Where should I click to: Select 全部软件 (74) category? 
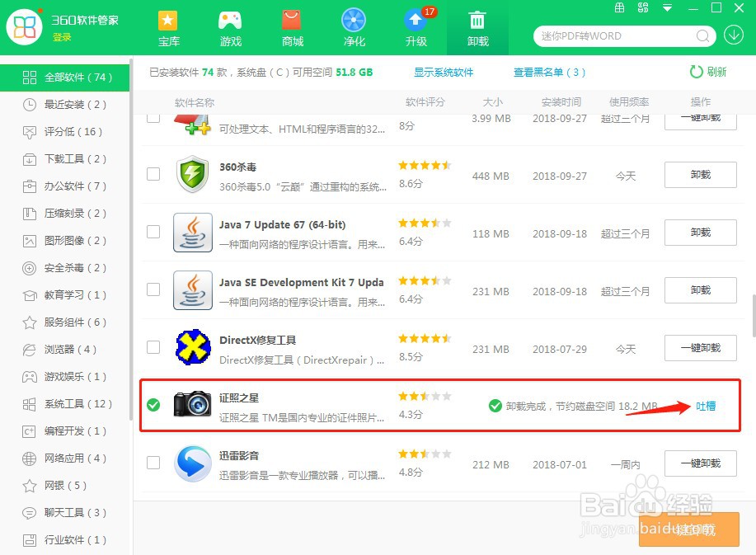coord(64,78)
